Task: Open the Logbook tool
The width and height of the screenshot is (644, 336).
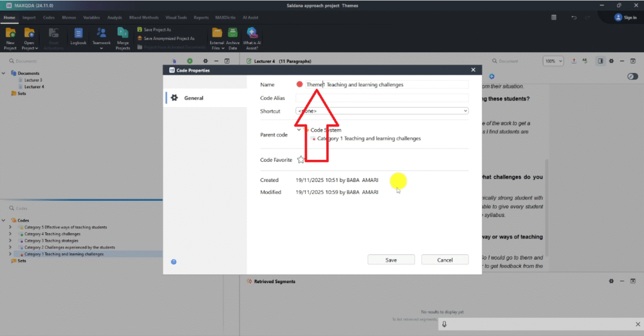Action: pyautogui.click(x=78, y=36)
